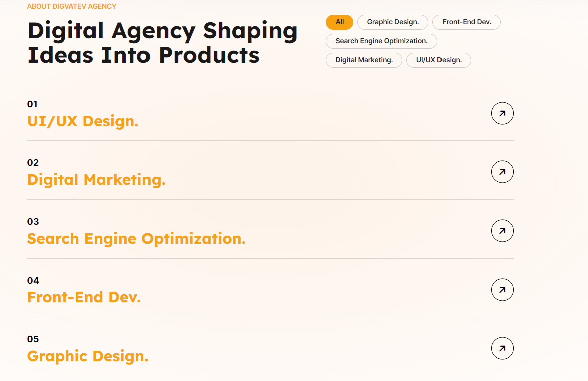
Task: Click the Front-End Dev. row arrow icon
Action: tap(502, 290)
